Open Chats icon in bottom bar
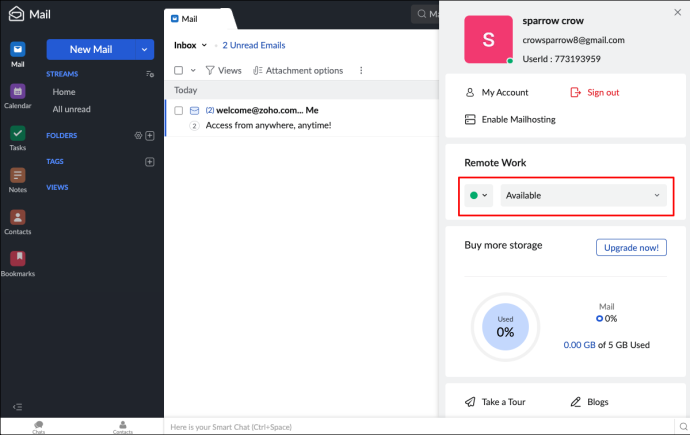 tap(38, 426)
